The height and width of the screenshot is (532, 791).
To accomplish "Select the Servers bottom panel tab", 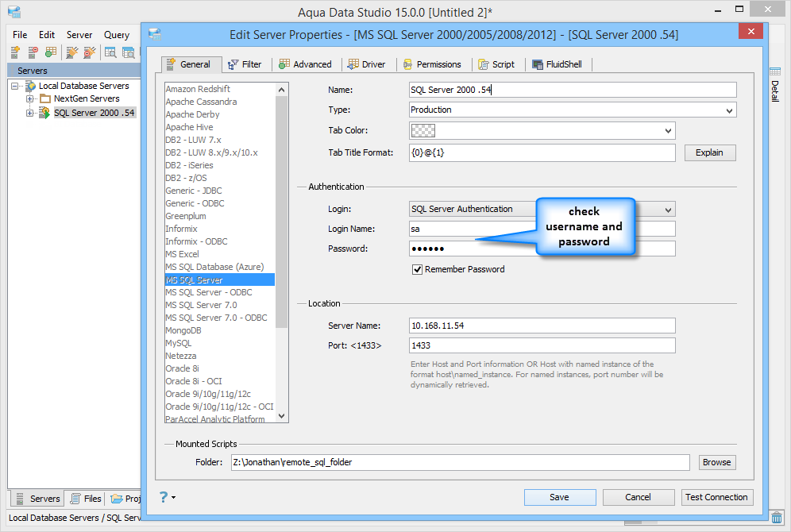I will click(x=38, y=498).
